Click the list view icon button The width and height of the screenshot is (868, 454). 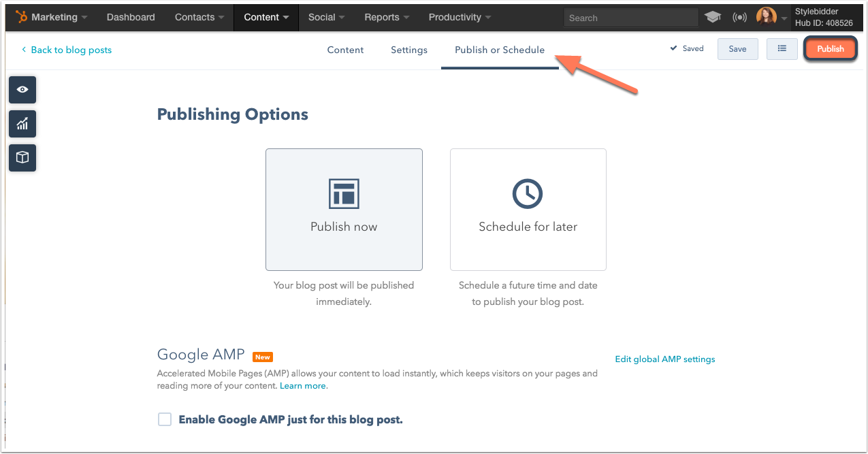click(x=782, y=49)
